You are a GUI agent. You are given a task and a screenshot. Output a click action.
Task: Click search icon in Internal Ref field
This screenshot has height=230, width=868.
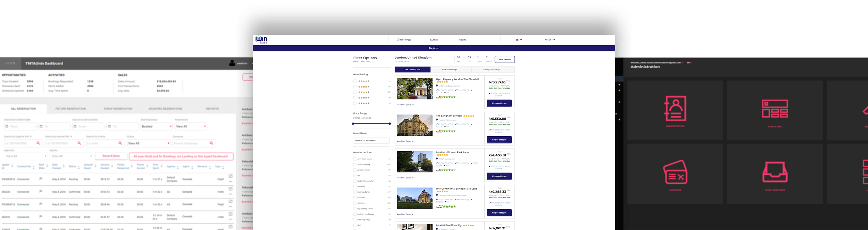(79, 143)
